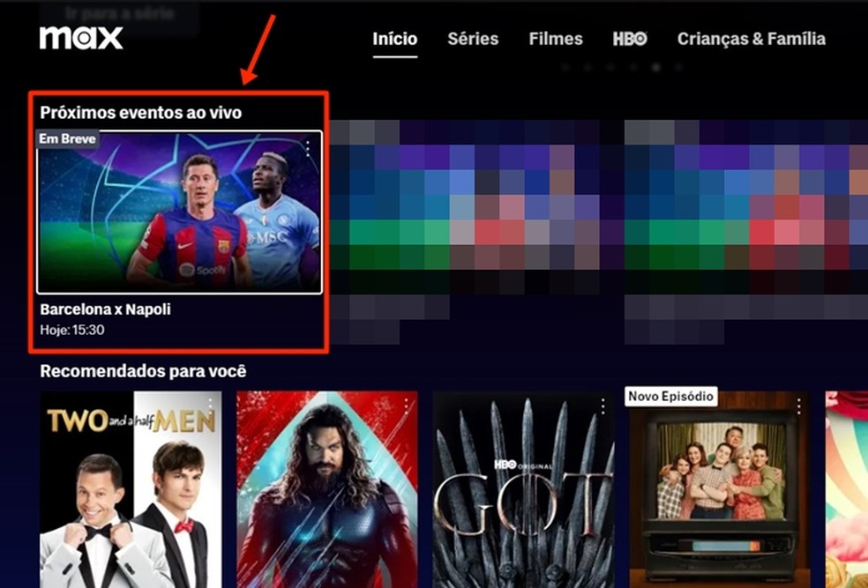The height and width of the screenshot is (588, 868).
Task: Open three-dot menu on Aquaman poster
Action: coord(407,406)
